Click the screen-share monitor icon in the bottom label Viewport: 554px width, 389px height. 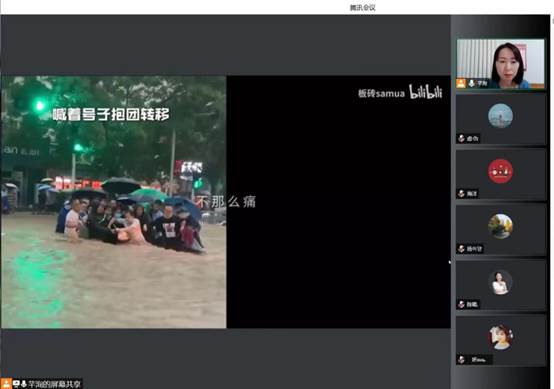(16, 384)
